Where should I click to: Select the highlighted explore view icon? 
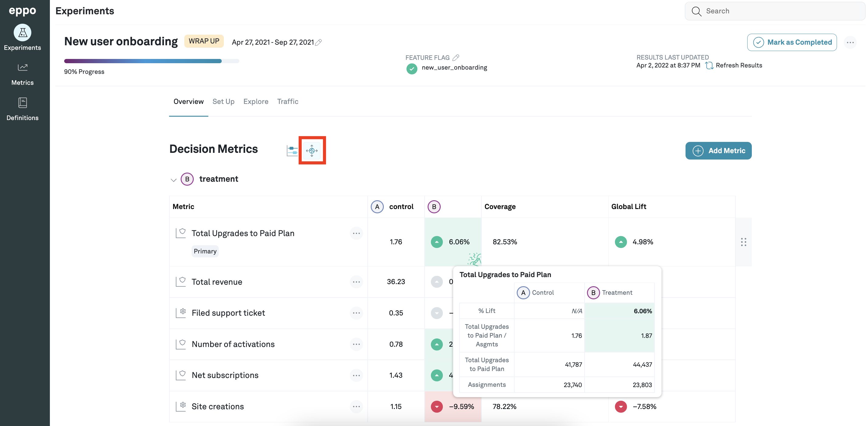[312, 150]
